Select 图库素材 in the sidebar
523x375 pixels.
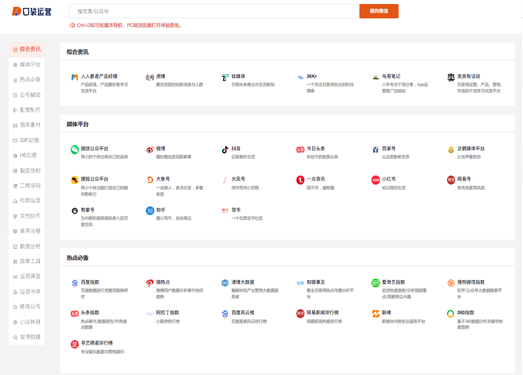click(27, 125)
